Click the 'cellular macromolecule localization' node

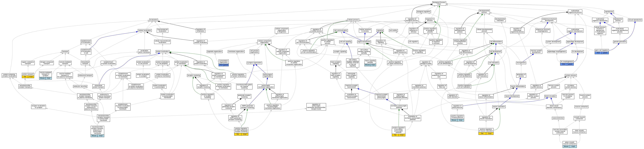coord(162,42)
